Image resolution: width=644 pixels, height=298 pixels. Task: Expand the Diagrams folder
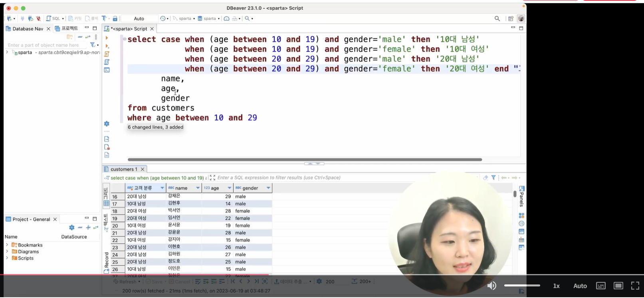7,251
